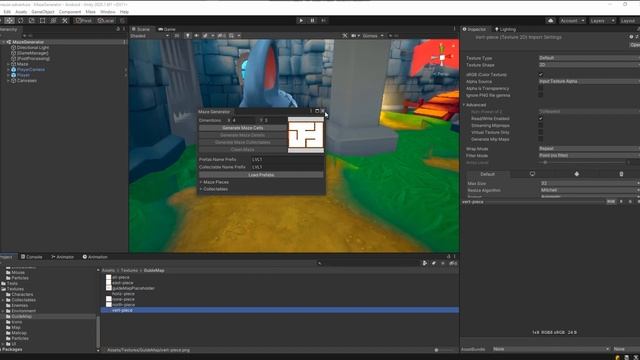The height and width of the screenshot is (360, 640).
Task: Switch to the Lighting tab
Action: point(505,29)
